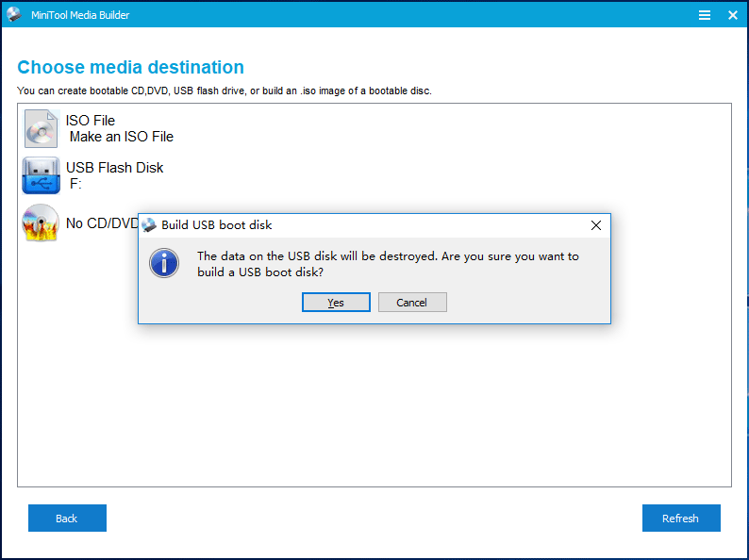Open the hamburger menu in title bar

tap(704, 15)
